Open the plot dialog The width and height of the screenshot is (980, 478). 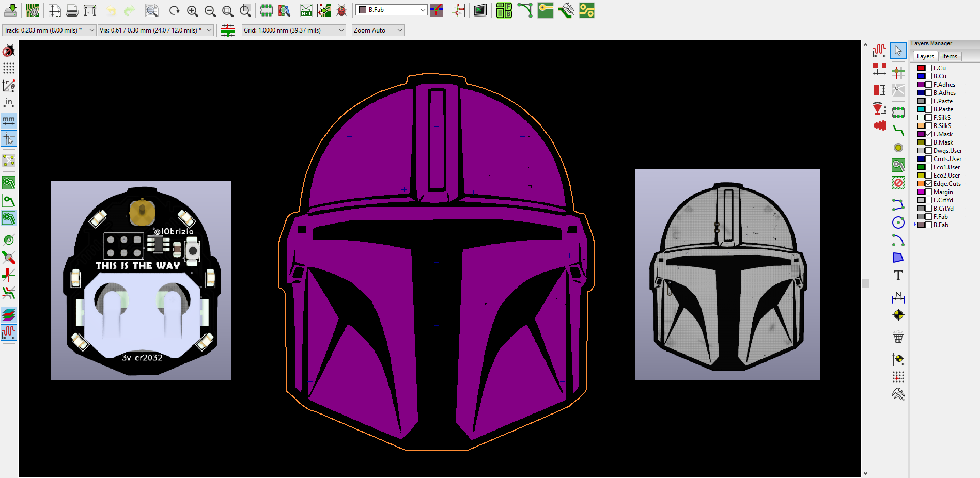(90, 10)
